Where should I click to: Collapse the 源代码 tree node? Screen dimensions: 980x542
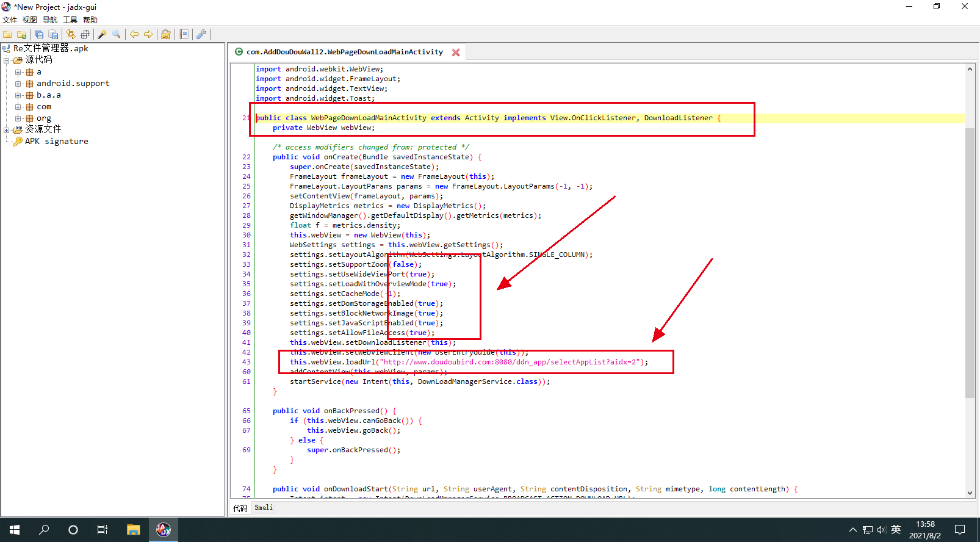tap(7, 60)
